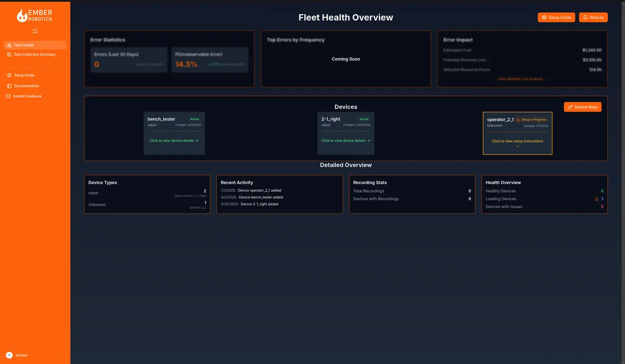This screenshot has width=625, height=364.
Task: Click the Active status on 2-1_right card
Action: [364, 119]
